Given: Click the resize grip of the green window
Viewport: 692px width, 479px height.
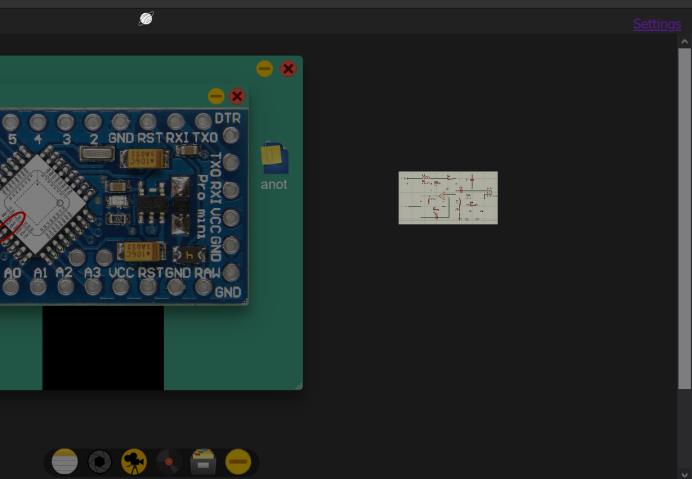Looking at the screenshot, I should (x=299, y=386).
